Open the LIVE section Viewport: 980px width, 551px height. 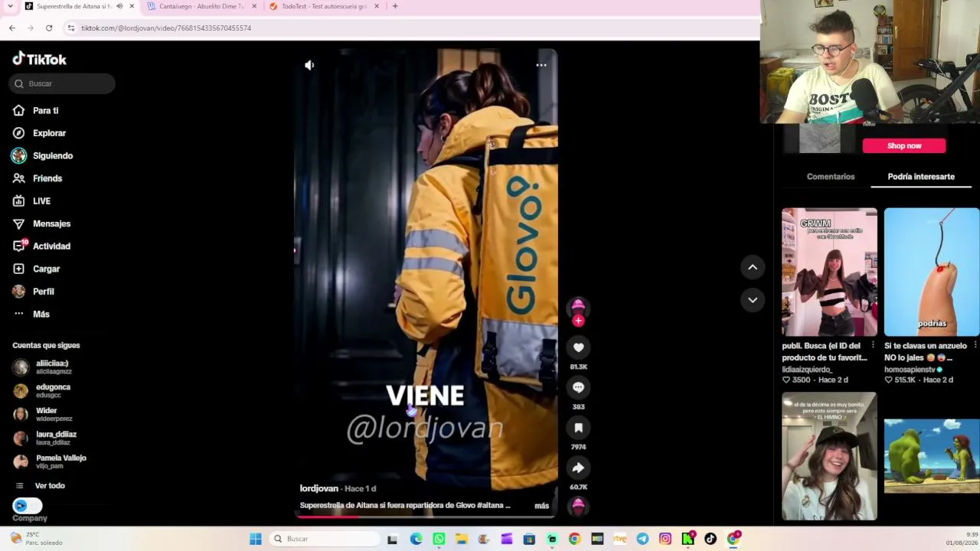31,201
